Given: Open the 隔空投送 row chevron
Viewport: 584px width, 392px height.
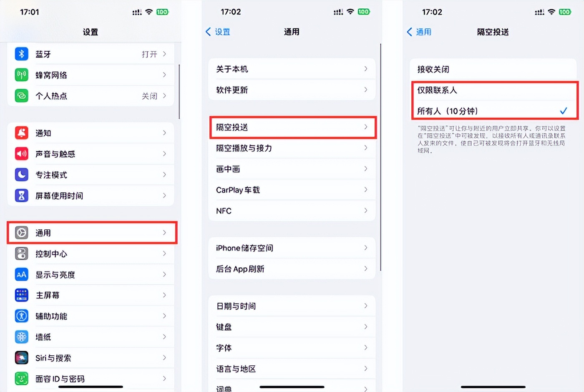Looking at the screenshot, I should tap(366, 127).
